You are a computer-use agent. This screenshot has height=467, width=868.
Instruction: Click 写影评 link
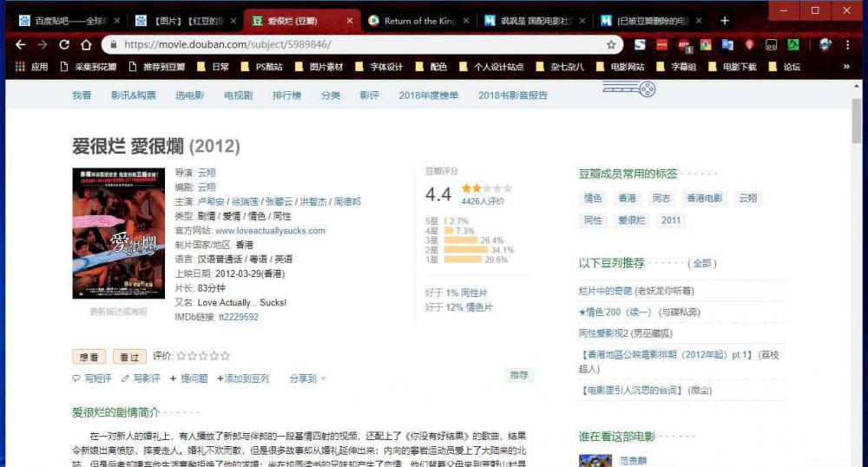pyautogui.click(x=141, y=378)
